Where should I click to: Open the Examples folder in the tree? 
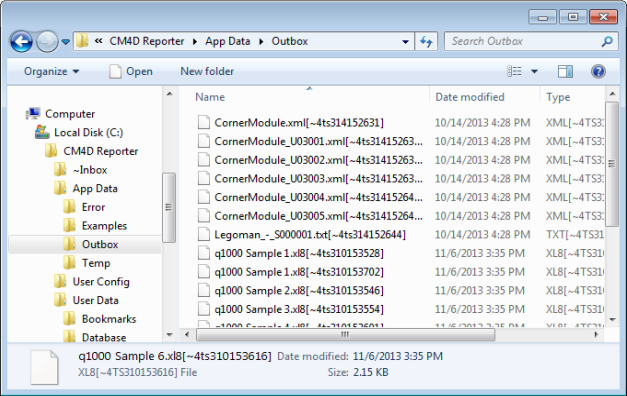coord(104,226)
